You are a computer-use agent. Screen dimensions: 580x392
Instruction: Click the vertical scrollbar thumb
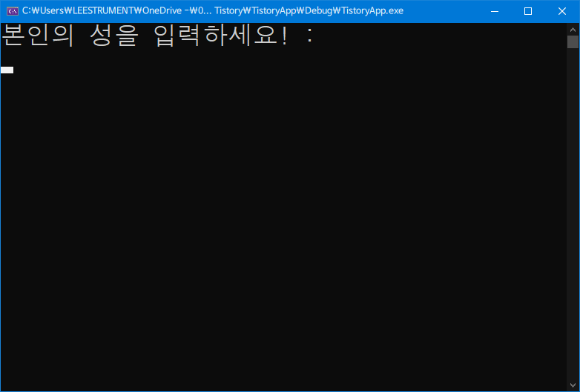(x=573, y=41)
